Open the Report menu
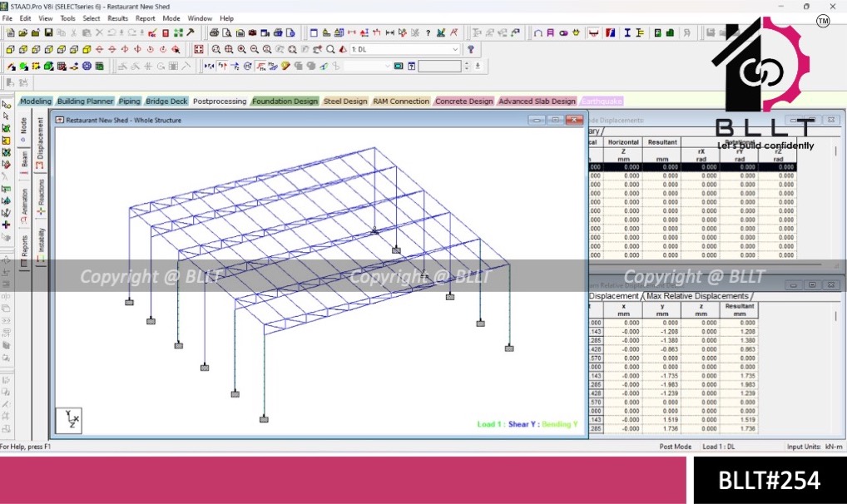 146,18
